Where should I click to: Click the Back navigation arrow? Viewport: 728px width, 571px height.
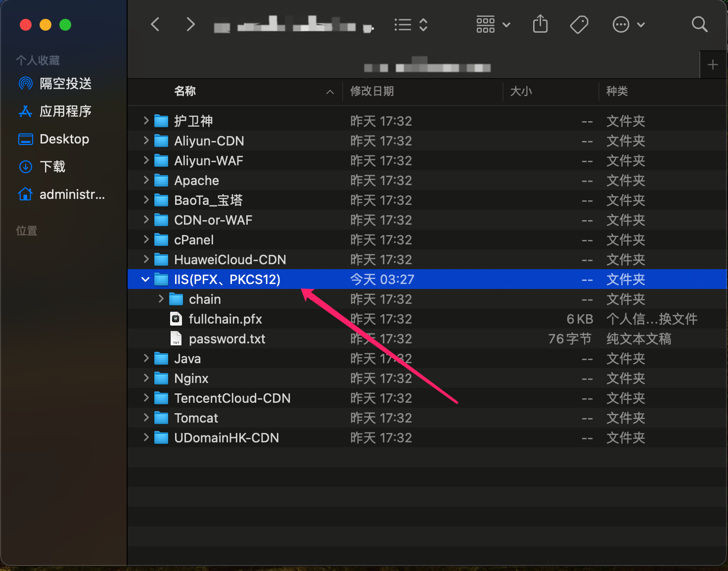(x=155, y=24)
